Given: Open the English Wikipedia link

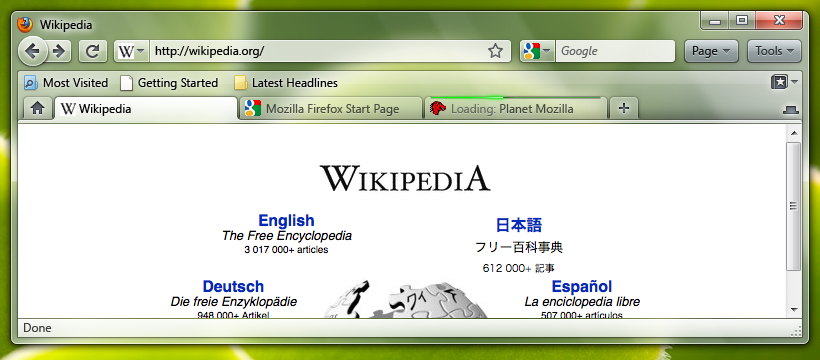Looking at the screenshot, I should [x=287, y=220].
